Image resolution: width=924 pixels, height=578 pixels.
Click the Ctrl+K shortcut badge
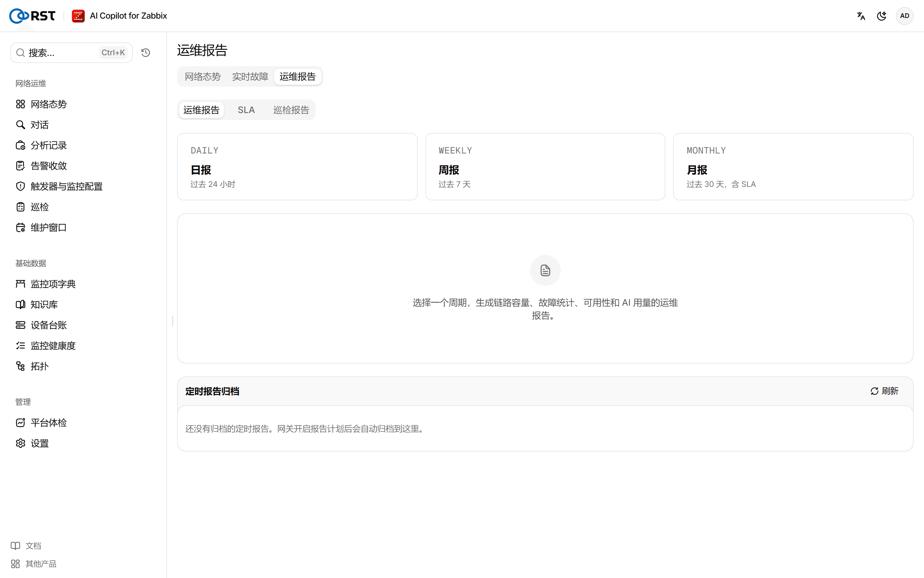click(113, 53)
